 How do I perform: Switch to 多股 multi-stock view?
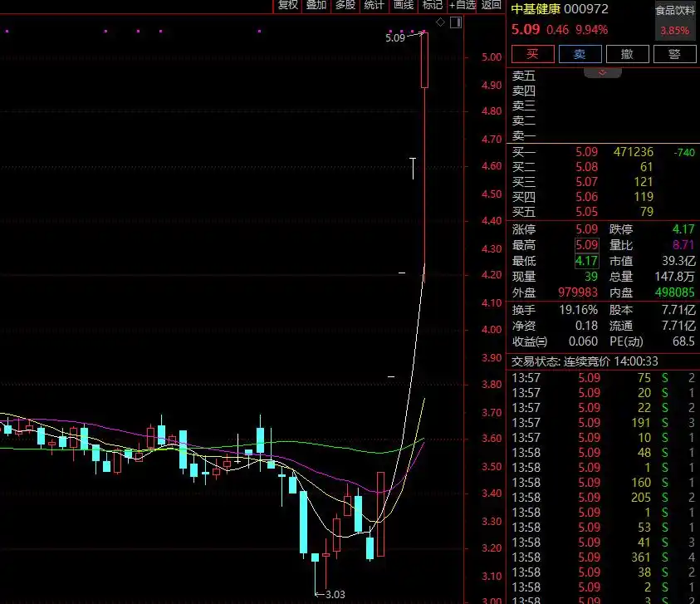point(343,5)
